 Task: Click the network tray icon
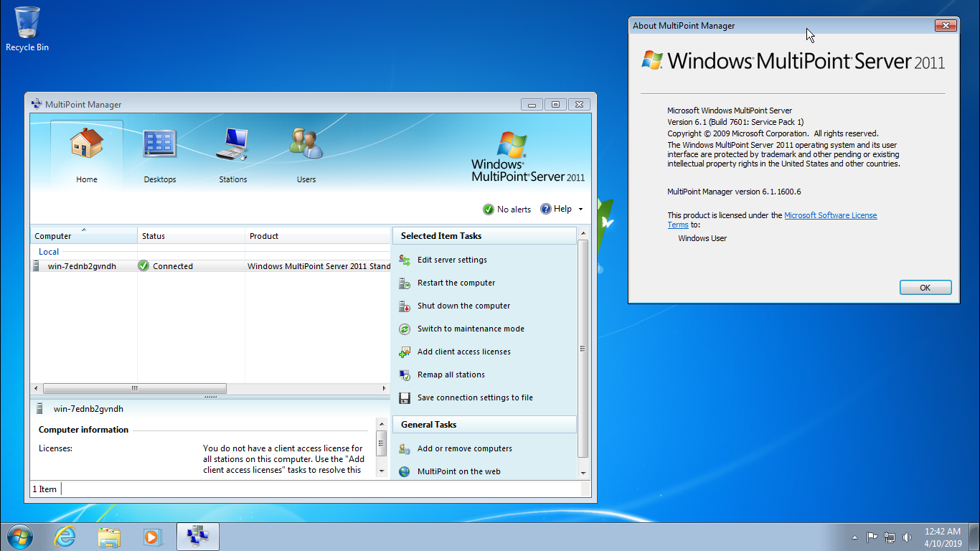click(x=890, y=537)
